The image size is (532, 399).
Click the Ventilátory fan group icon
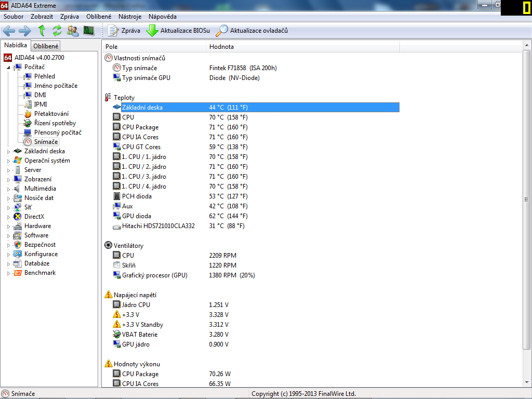108,245
